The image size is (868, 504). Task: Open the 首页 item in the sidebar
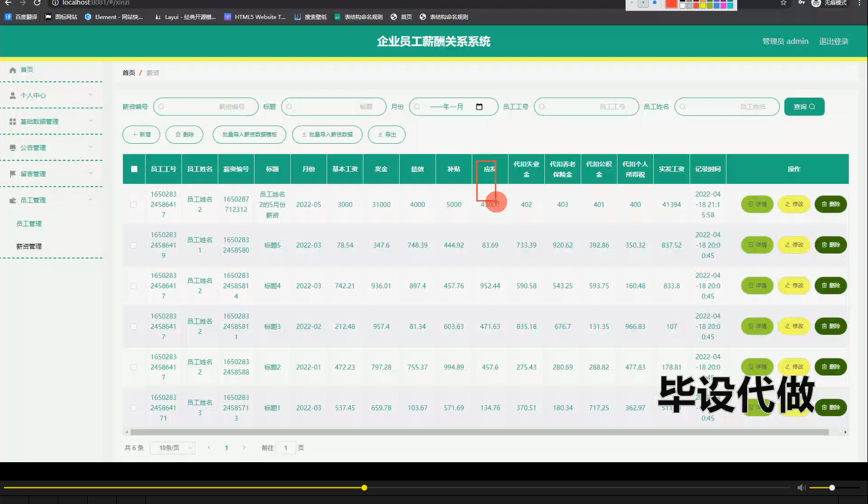point(27,70)
